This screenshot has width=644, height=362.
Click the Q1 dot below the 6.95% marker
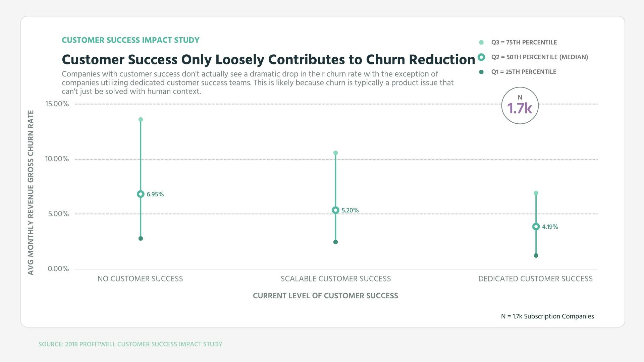click(140, 238)
